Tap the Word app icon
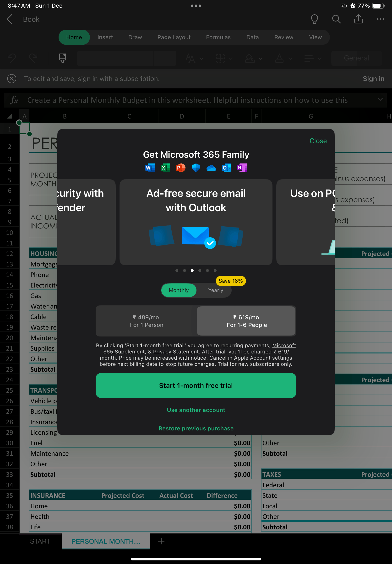The height and width of the screenshot is (564, 392). coord(150,168)
